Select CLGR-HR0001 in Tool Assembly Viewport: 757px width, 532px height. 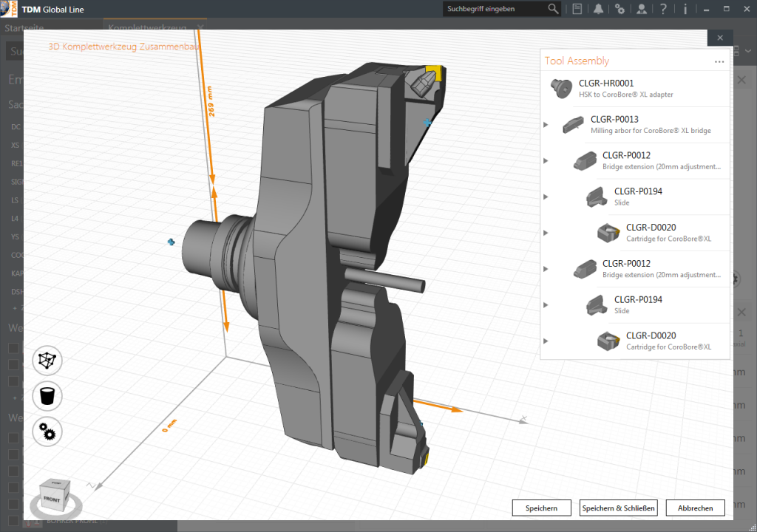click(635, 89)
